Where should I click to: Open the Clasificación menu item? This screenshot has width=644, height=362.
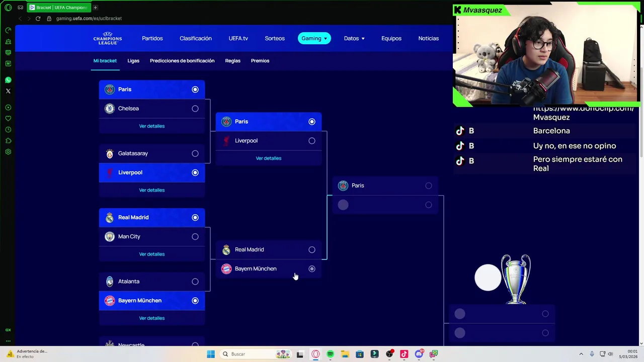[195, 38]
